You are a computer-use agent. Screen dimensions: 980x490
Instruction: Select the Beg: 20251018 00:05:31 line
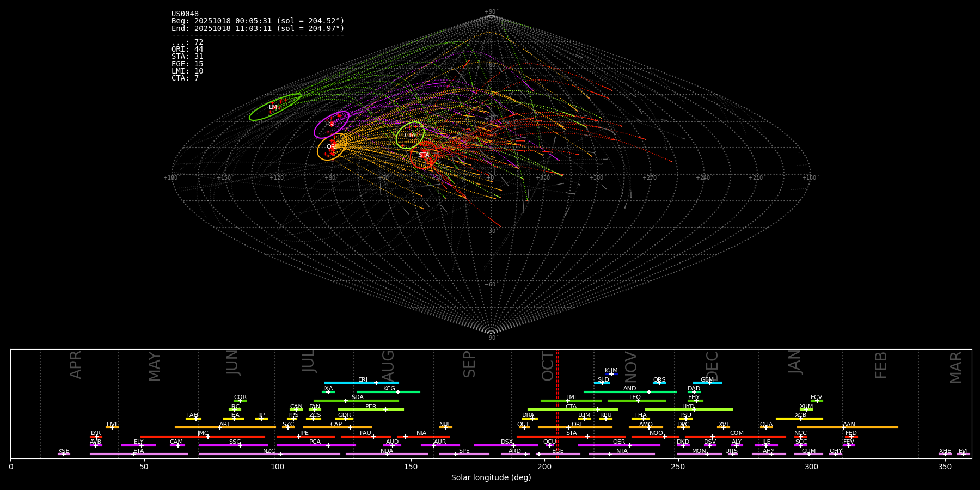coord(258,21)
